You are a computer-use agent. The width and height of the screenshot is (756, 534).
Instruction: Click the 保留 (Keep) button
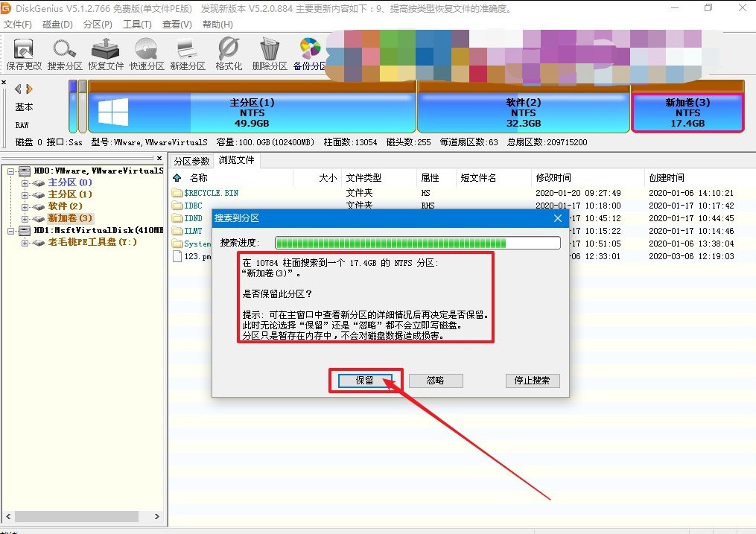point(364,381)
